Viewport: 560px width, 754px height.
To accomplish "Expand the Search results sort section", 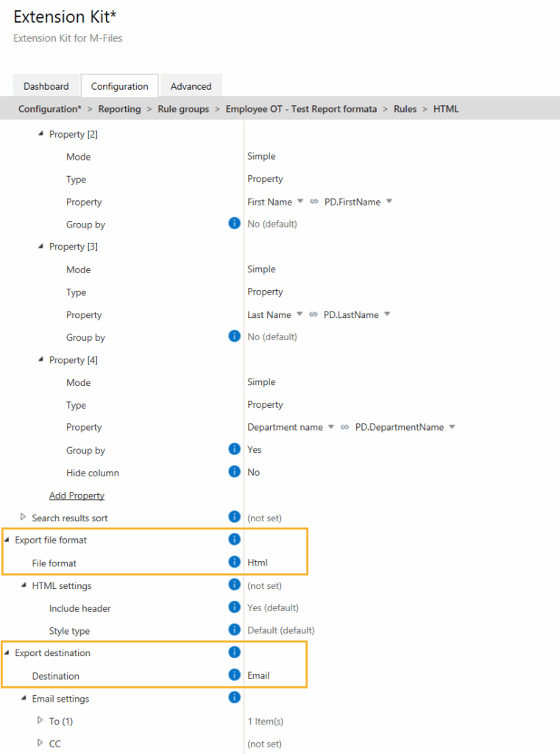I will tap(24, 517).
